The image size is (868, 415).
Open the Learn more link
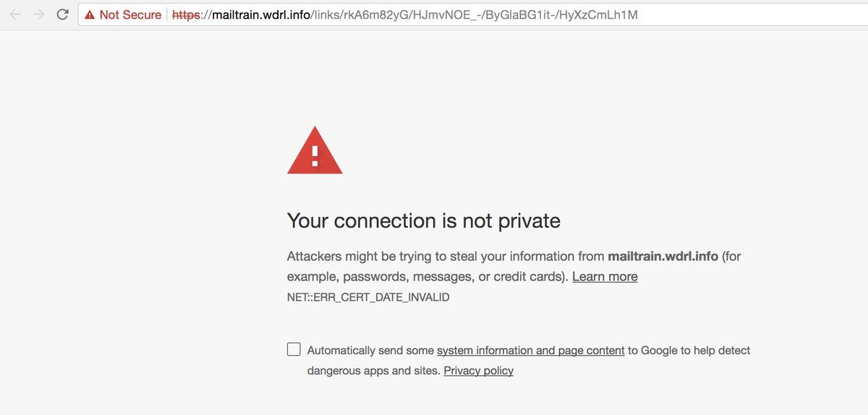point(605,276)
